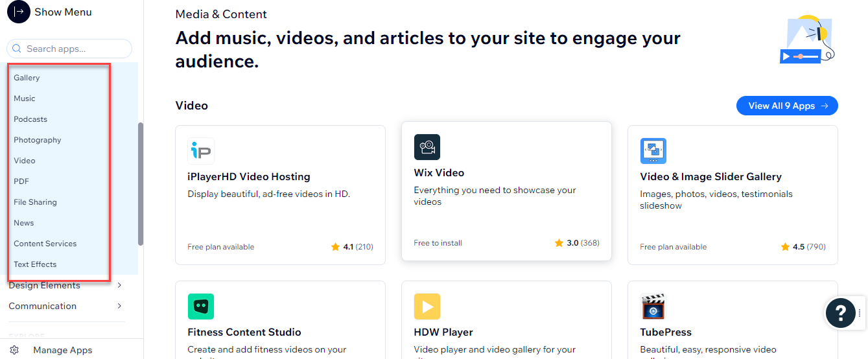The height and width of the screenshot is (359, 868).
Task: Click the star rating on Wix Video card
Action: point(559,243)
